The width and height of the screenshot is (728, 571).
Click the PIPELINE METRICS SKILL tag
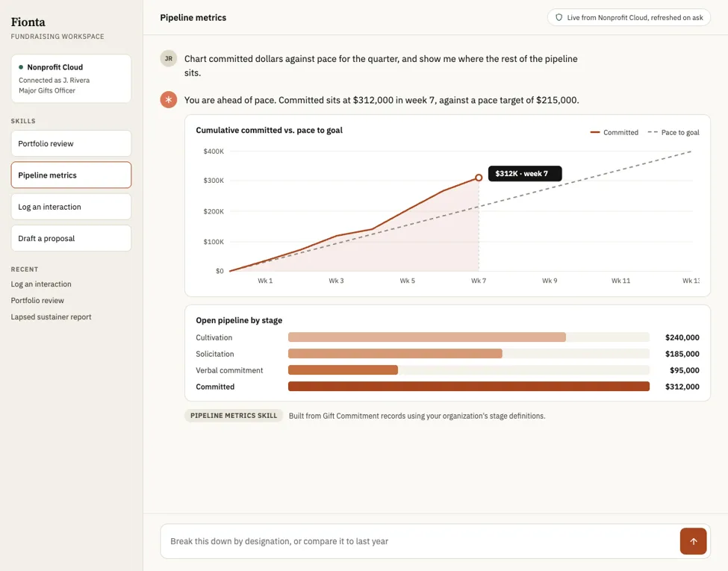234,416
